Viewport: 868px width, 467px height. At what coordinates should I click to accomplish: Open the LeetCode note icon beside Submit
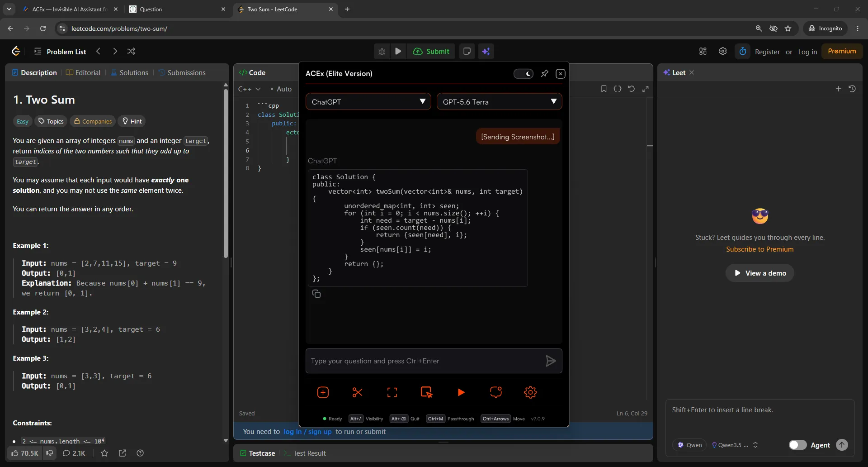[x=467, y=51]
